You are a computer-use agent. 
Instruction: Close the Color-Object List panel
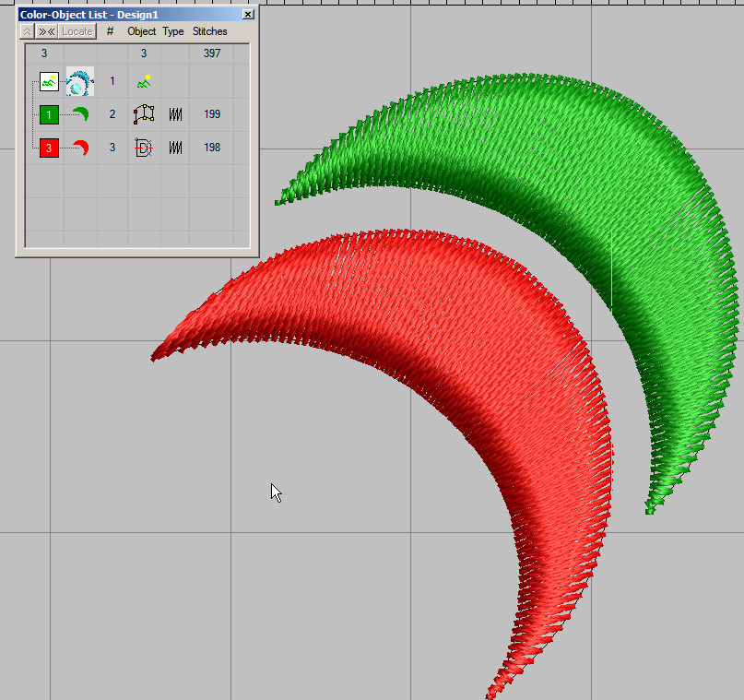pos(248,15)
